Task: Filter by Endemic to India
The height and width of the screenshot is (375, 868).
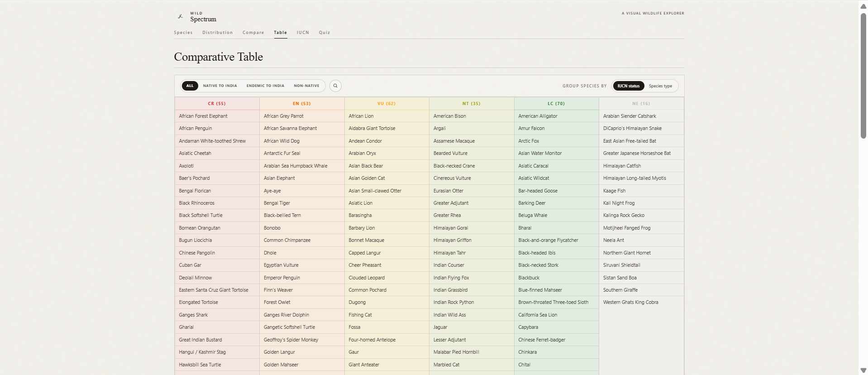Action: [x=266, y=86]
